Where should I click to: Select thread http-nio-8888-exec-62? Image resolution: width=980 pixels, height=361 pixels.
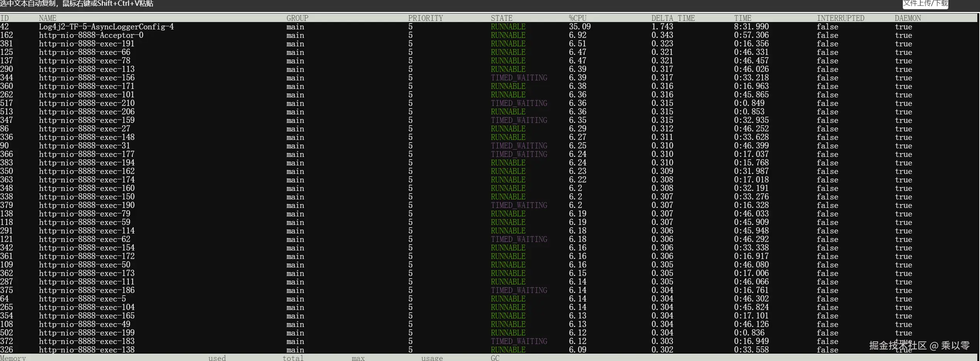click(x=85, y=239)
